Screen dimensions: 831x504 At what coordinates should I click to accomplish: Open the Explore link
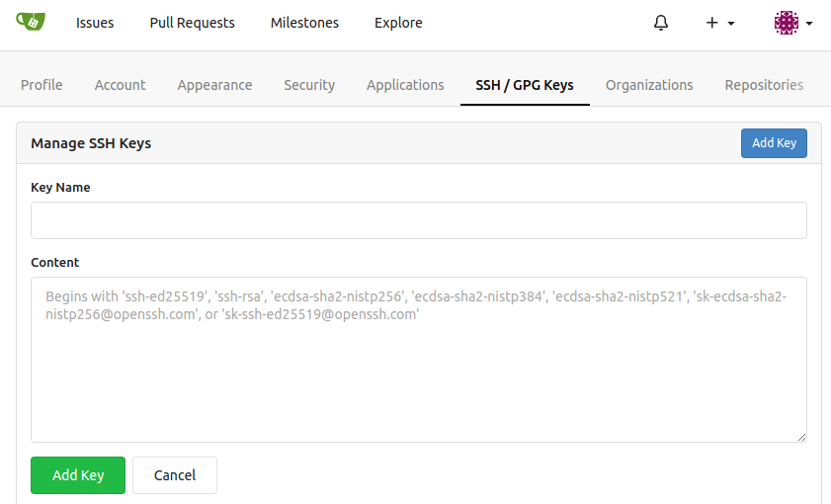coord(398,23)
